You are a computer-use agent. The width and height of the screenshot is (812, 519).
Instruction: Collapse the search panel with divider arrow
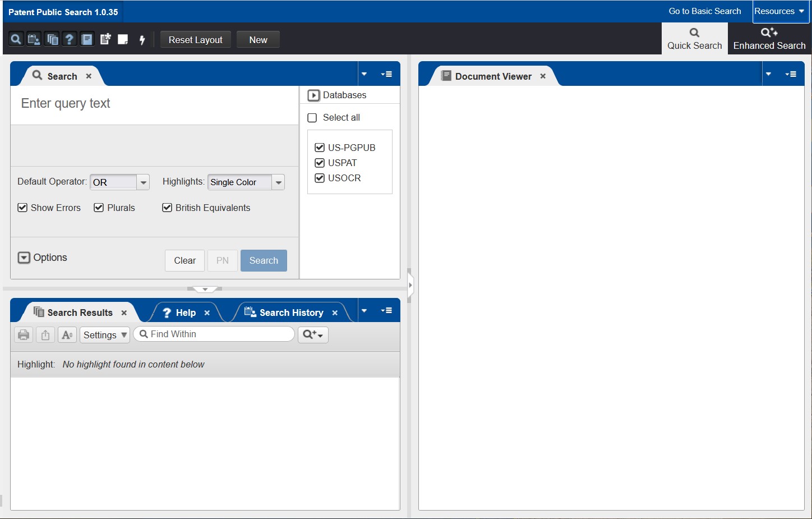coord(205,290)
